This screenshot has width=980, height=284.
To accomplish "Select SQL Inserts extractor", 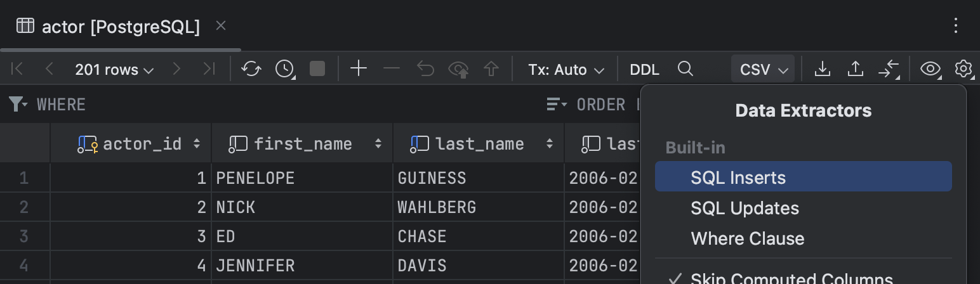I will [x=738, y=177].
